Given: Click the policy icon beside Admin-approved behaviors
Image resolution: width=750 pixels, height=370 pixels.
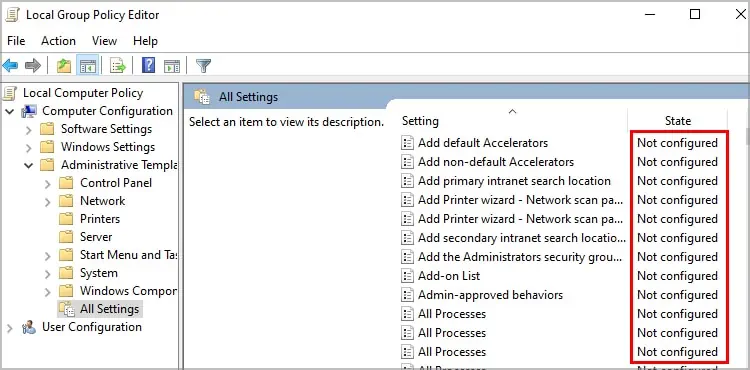Looking at the screenshot, I should click(x=407, y=295).
